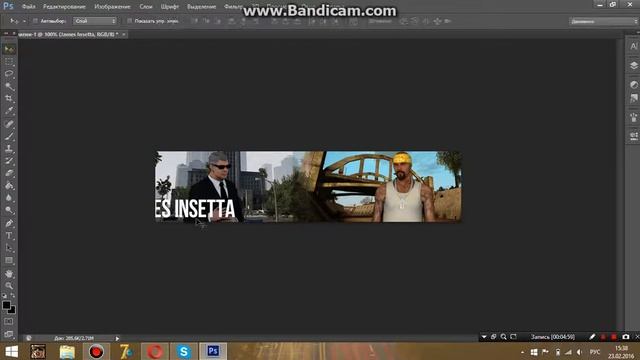The height and width of the screenshot is (360, 640).
Task: Expand the toolbox panel double arrows
Action: (5, 34)
